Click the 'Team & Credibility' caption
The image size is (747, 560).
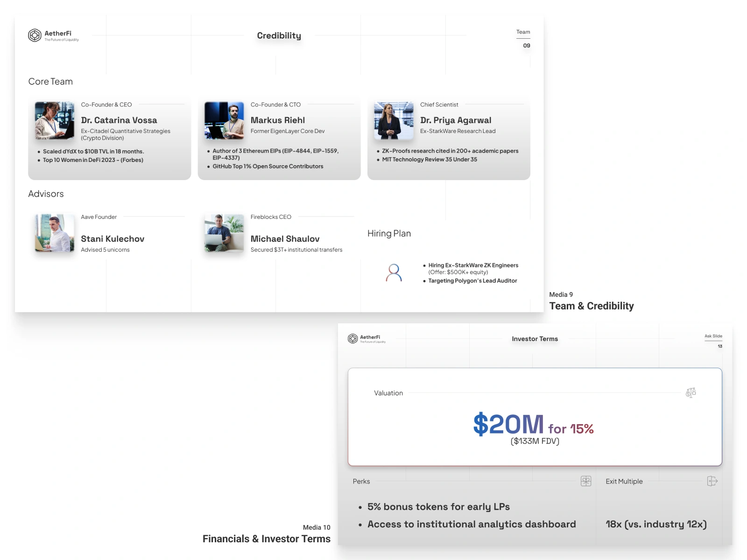[x=592, y=306]
